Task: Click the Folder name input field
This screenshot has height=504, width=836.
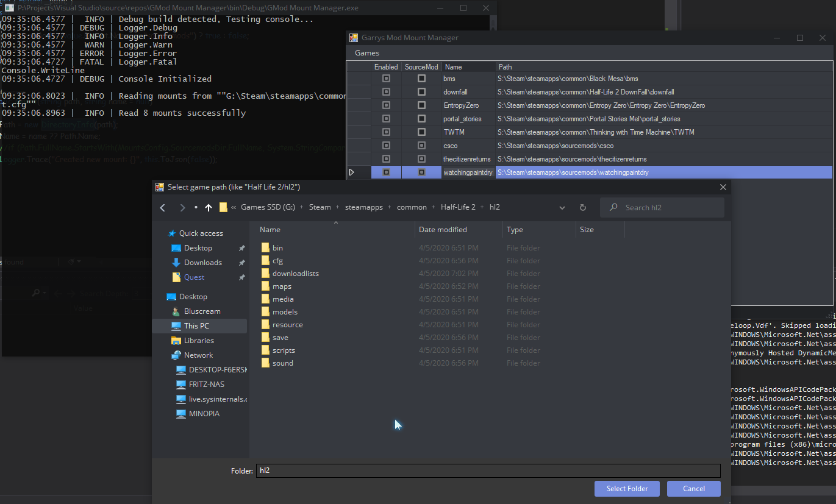Action: pos(488,470)
